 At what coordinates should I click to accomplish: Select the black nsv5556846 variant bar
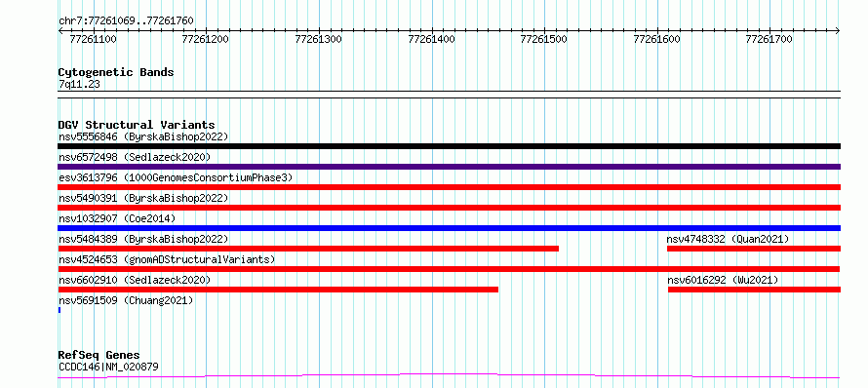tap(449, 146)
